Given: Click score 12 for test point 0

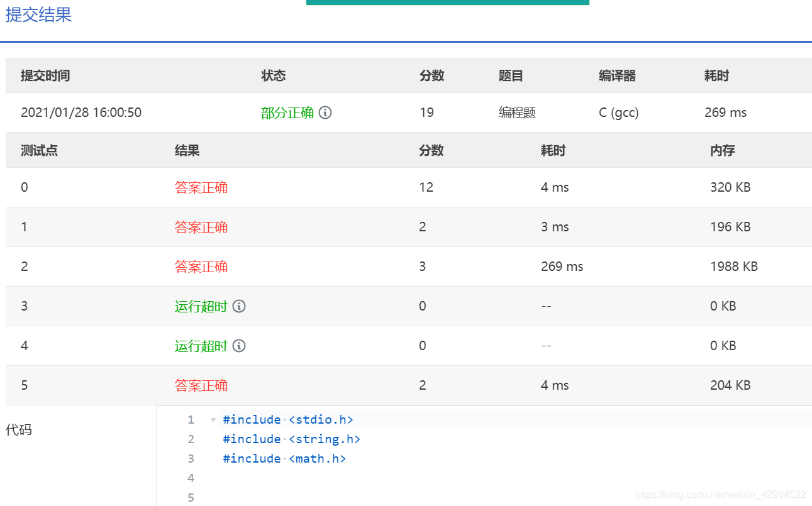Looking at the screenshot, I should tap(426, 187).
